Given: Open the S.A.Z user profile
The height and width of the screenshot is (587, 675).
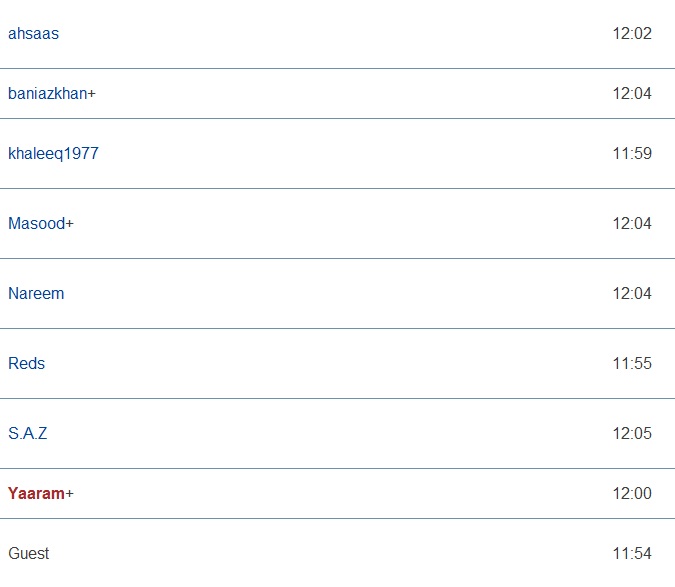Looking at the screenshot, I should 28,434.
